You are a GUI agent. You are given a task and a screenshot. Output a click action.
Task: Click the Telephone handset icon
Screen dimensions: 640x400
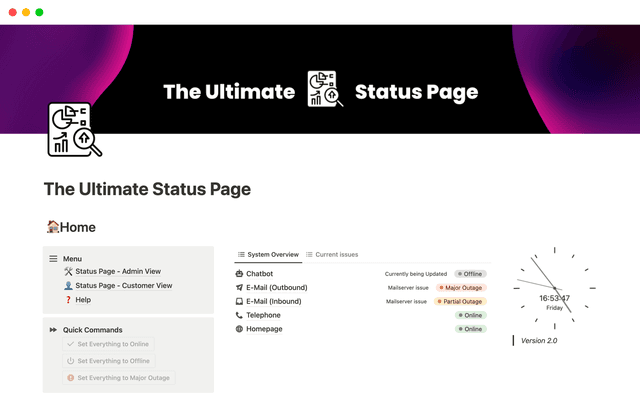[x=239, y=315]
